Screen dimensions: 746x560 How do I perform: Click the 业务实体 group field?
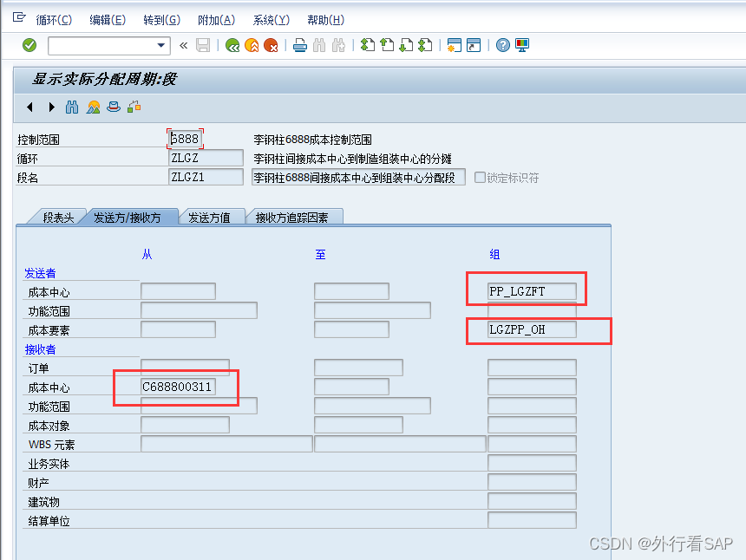[x=532, y=463]
